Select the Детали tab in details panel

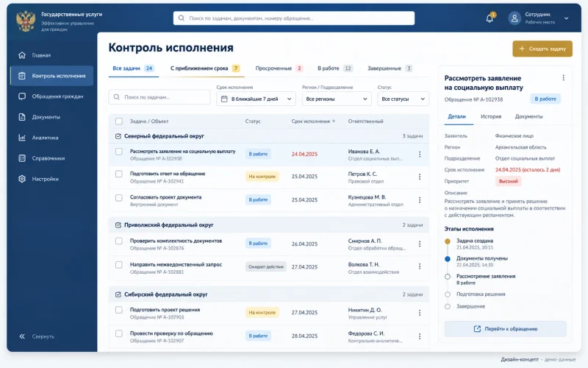(456, 117)
